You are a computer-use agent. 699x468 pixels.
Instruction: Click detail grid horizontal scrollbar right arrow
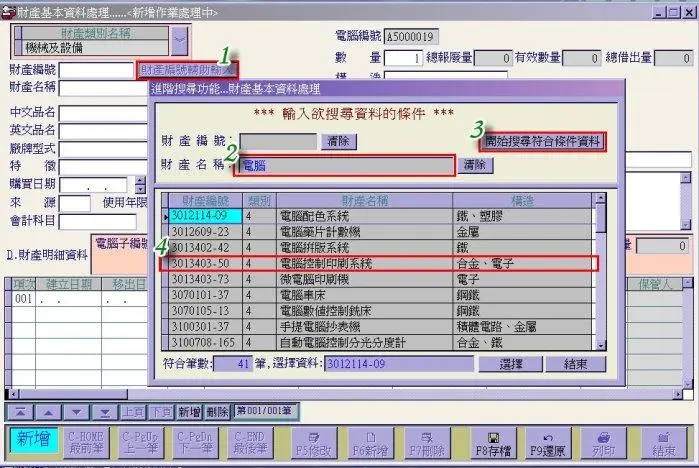[x=678, y=394]
